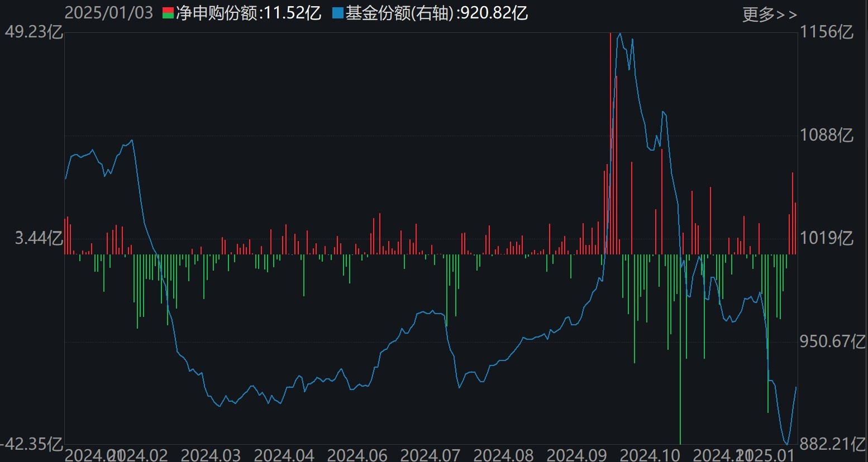This screenshot has width=868, height=462.
Task: Jump to the 2024.06 x-axis marker
Action: point(357,455)
